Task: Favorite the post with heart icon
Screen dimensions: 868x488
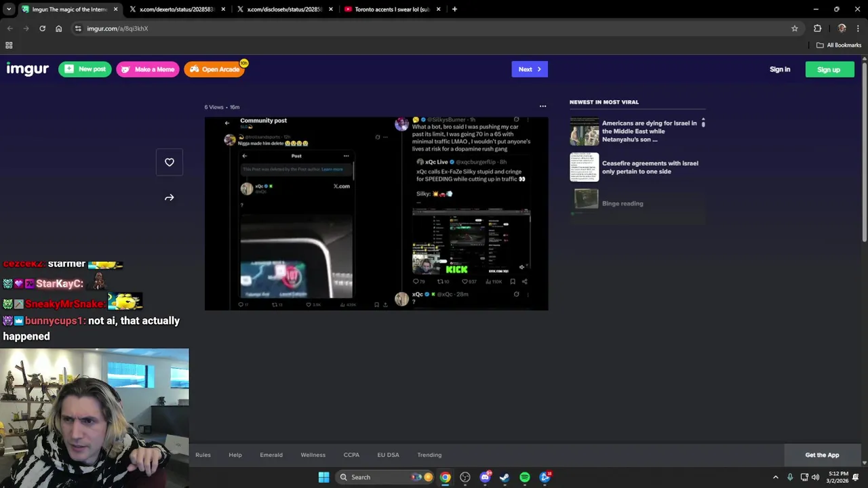Action: pos(170,162)
